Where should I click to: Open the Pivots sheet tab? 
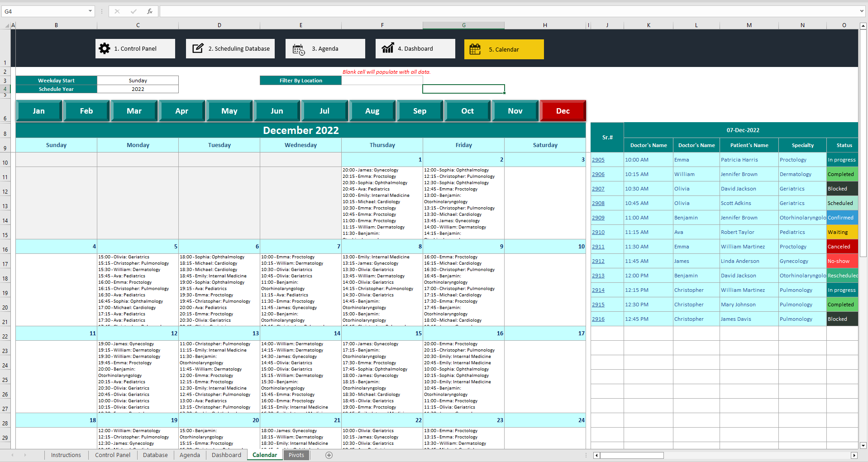[x=296, y=455]
